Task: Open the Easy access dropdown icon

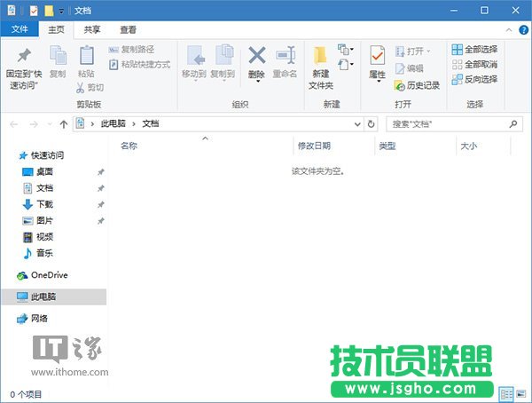Action: pyautogui.click(x=346, y=64)
